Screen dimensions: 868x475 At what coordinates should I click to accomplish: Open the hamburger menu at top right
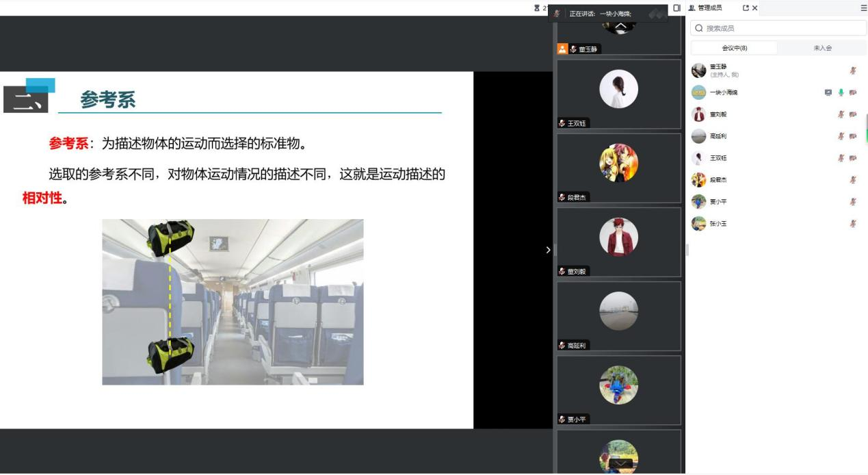[x=863, y=8]
